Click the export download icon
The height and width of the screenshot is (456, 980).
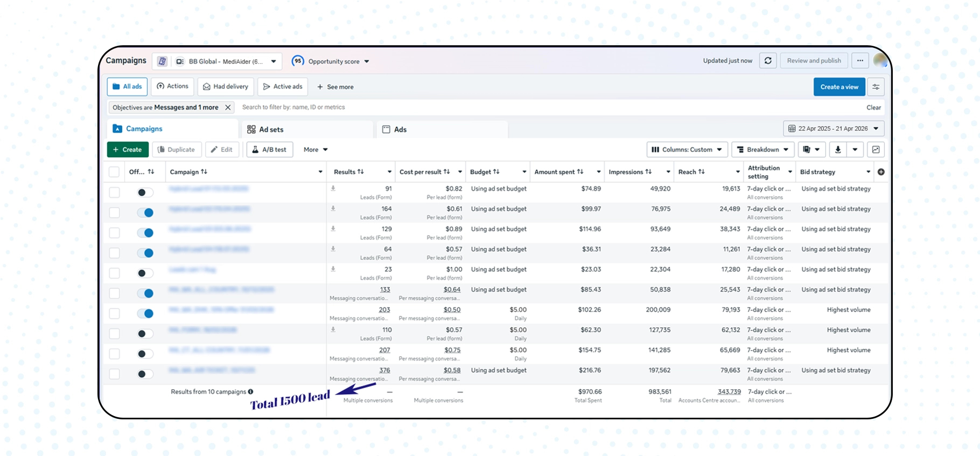coord(838,150)
